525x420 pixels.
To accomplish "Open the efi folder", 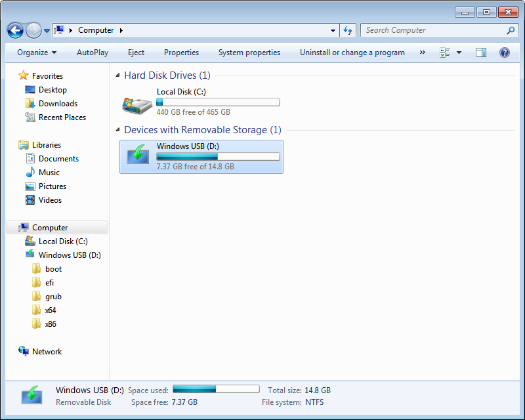I will 49,283.
